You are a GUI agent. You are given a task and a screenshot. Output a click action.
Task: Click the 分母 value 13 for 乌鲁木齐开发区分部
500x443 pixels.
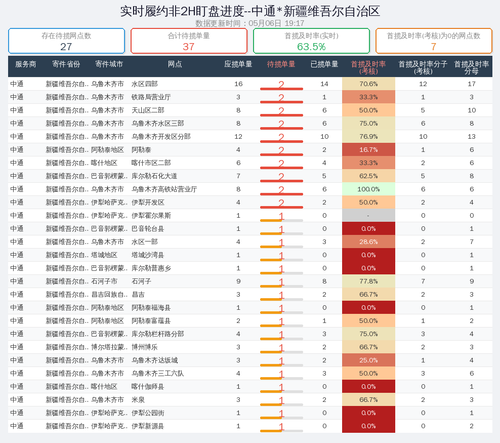point(471,137)
